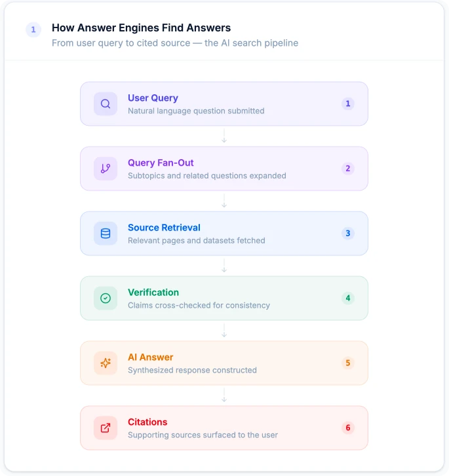Click the branch icon in Query Fan-Out

pyautogui.click(x=106, y=168)
